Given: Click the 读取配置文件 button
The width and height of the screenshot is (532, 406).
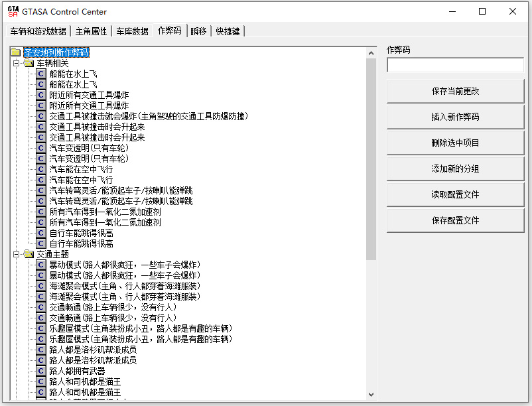Looking at the screenshot, I should tap(455, 194).
